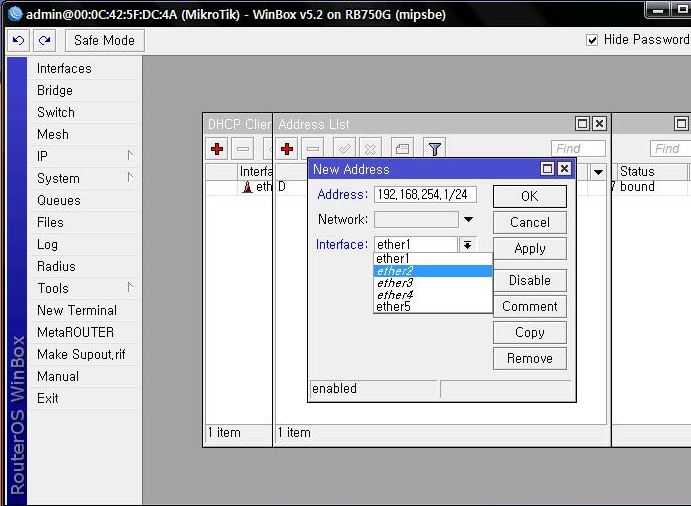Image resolution: width=691 pixels, height=506 pixels.
Task: Click the enabled status text in New Address
Action: click(334, 389)
